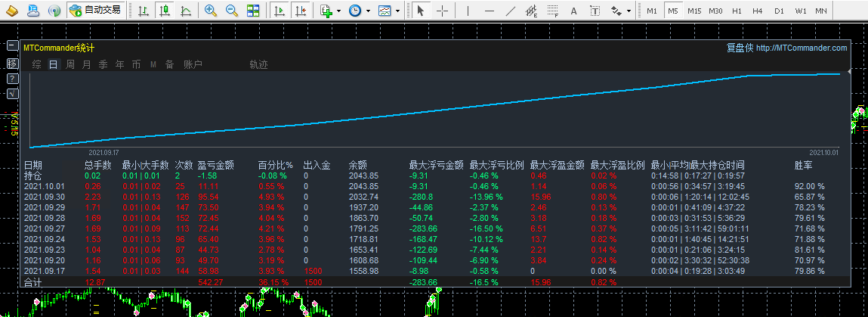The height and width of the screenshot is (317, 868).
Task: Switch timeframe to M15
Action: click(694, 11)
